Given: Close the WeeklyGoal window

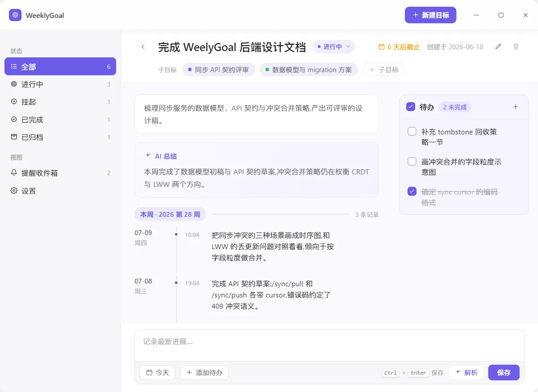Looking at the screenshot, I should click(x=525, y=15).
